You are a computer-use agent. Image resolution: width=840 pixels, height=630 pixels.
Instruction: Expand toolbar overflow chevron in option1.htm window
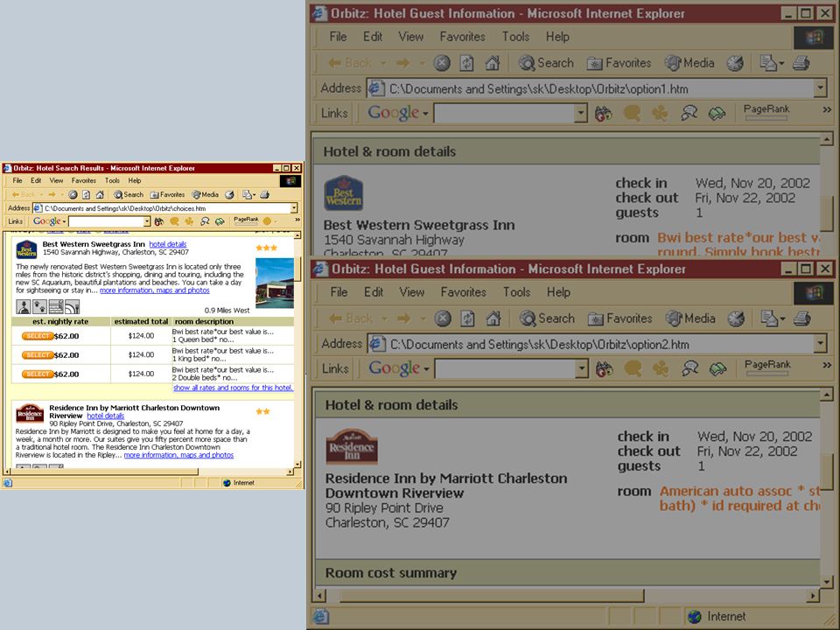827,109
